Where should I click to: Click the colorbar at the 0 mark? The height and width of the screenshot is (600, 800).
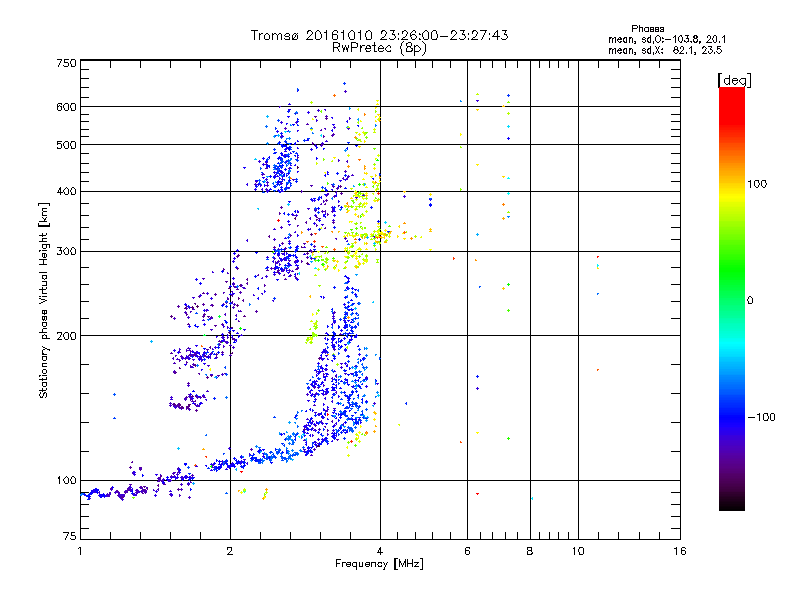pyautogui.click(x=732, y=301)
